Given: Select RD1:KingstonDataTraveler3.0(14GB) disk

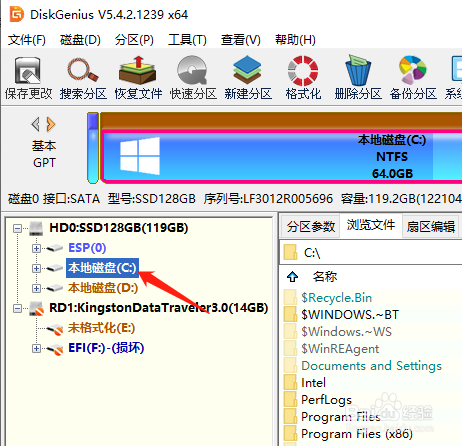Looking at the screenshot, I should [x=159, y=308].
